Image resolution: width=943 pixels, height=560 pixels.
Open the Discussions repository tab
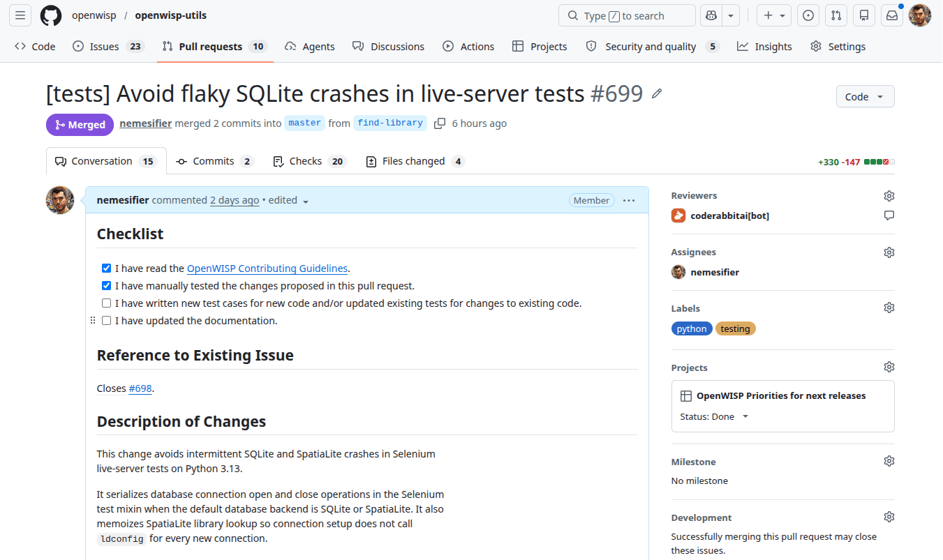[388, 47]
